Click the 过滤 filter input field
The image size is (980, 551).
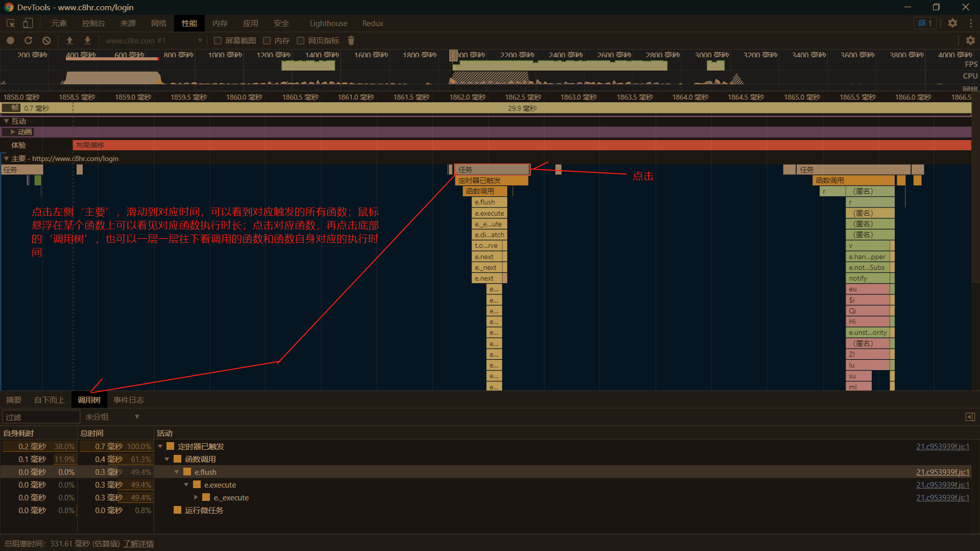[x=41, y=417]
